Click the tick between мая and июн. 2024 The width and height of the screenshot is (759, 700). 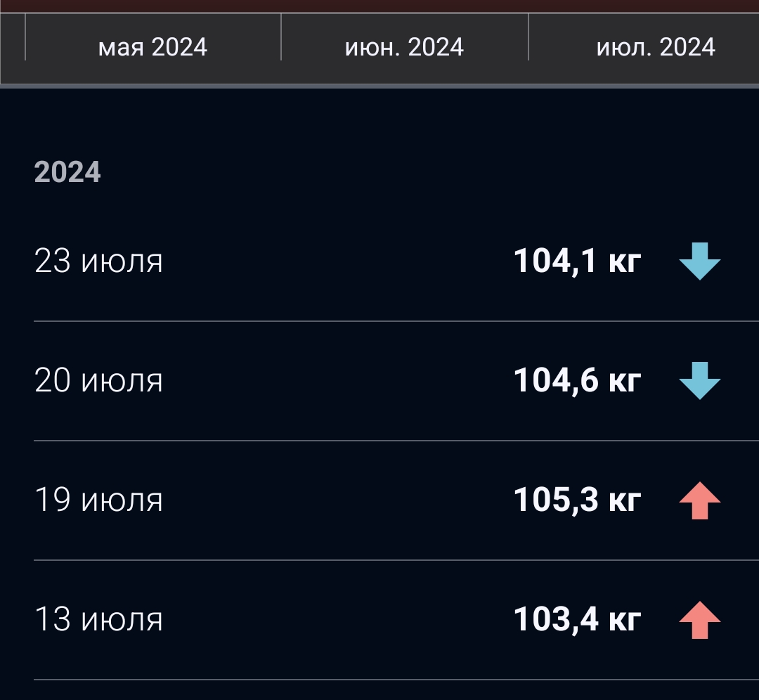point(281,37)
